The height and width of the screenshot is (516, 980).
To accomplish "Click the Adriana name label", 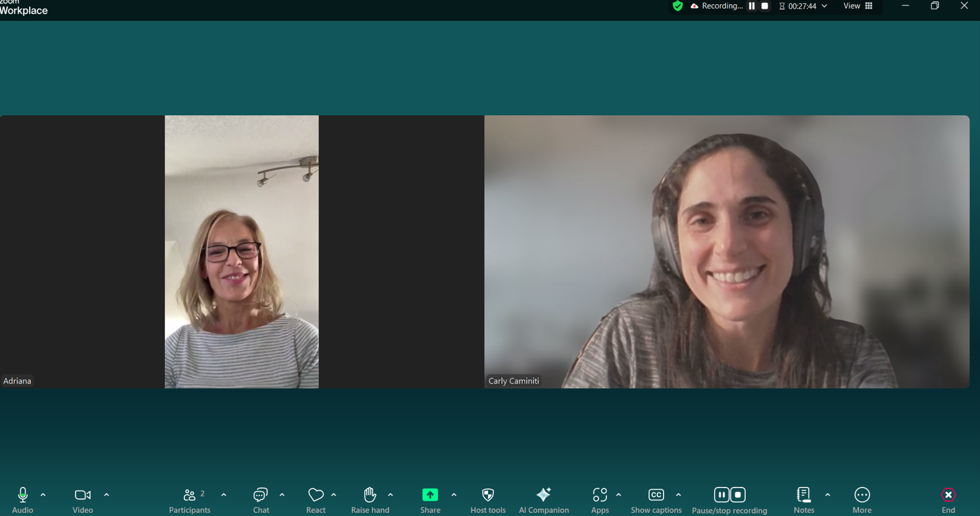I will (x=17, y=381).
